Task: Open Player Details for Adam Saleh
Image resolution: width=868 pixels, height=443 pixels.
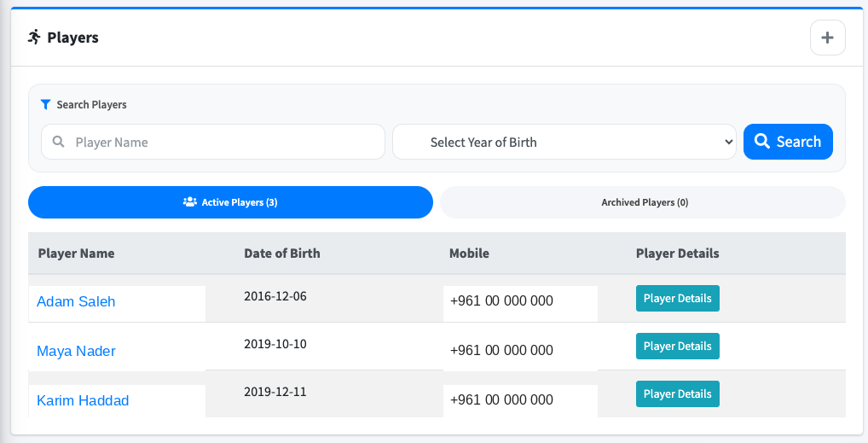Action: [678, 298]
